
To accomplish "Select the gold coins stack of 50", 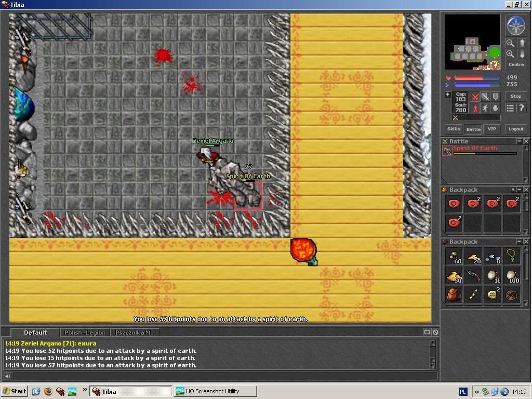I will [454, 276].
